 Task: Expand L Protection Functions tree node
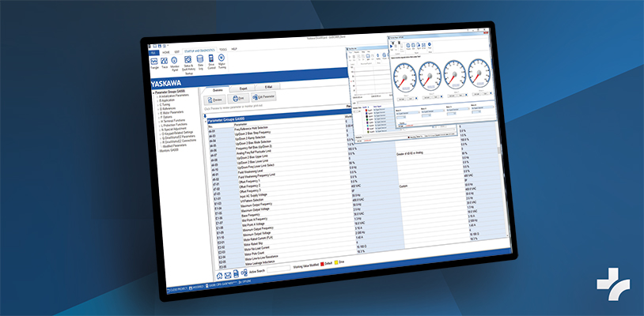click(x=159, y=126)
